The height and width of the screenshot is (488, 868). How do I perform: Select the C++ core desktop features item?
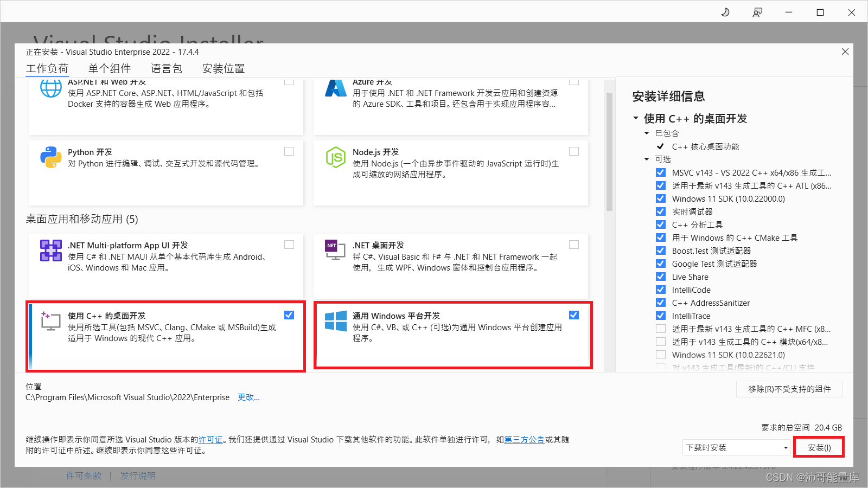705,146
